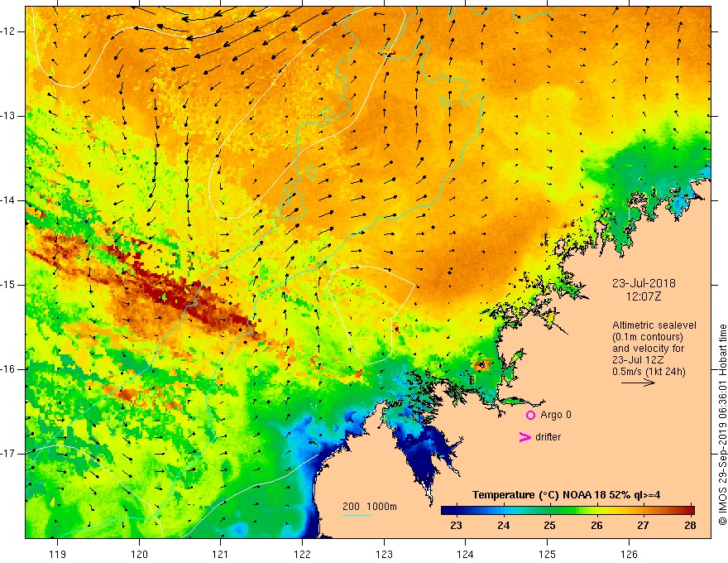Click the 'Argo 0' legend label
The width and height of the screenshot is (728, 563).
pyautogui.click(x=555, y=415)
